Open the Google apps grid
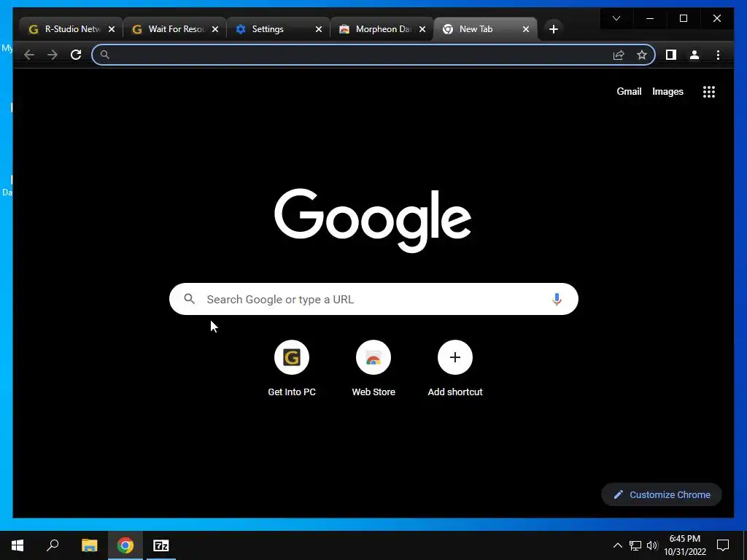Screen dimensions: 747x560 coord(709,91)
